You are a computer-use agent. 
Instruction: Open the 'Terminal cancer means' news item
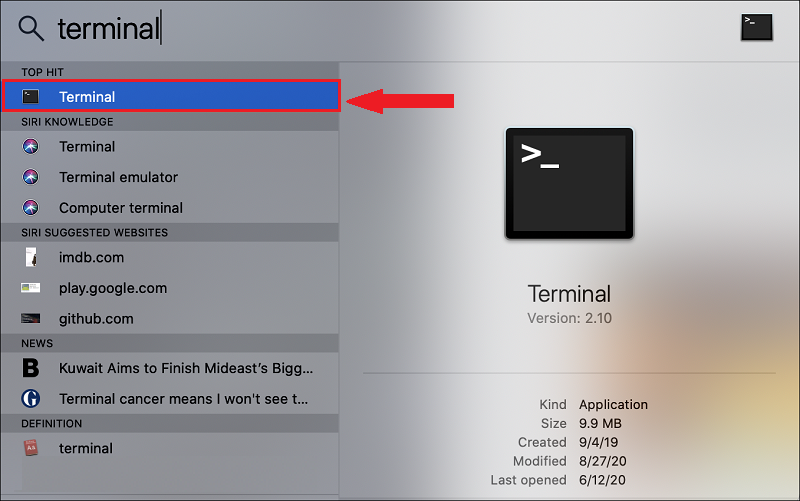pyautogui.click(x=185, y=398)
